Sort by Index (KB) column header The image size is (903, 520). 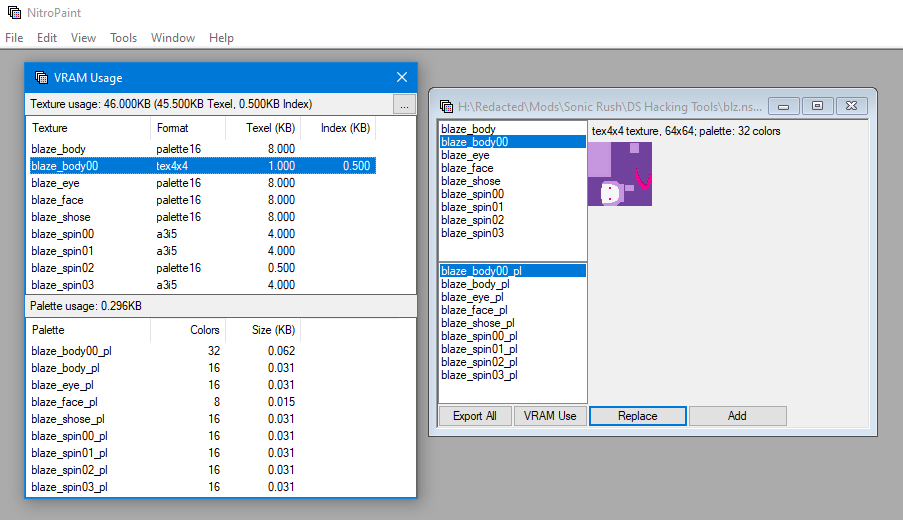(338, 128)
